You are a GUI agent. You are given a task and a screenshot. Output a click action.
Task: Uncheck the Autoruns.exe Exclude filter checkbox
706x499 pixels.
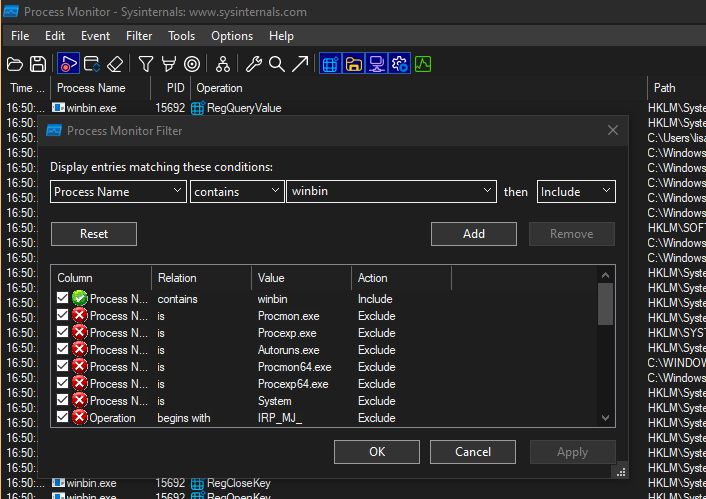(x=63, y=349)
